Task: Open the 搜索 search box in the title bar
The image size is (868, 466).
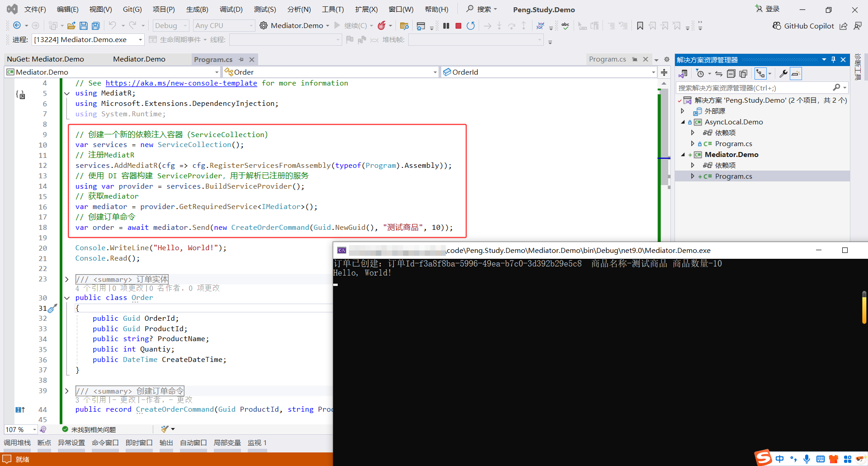Action: click(482, 9)
